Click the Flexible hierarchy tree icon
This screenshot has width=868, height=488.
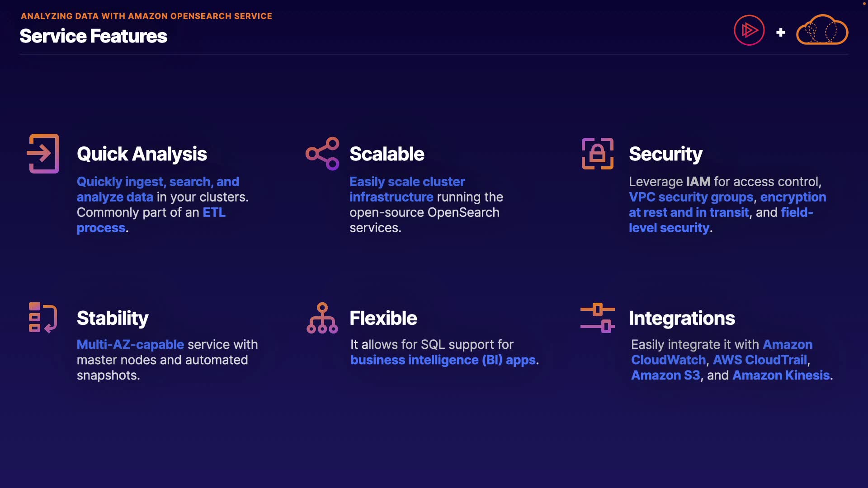tap(322, 318)
